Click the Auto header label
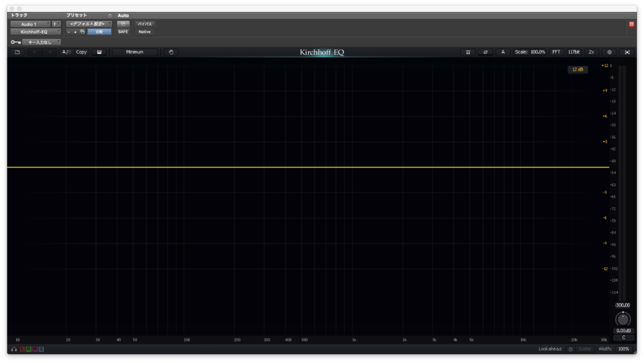This screenshot has width=644, height=363. coord(123,16)
